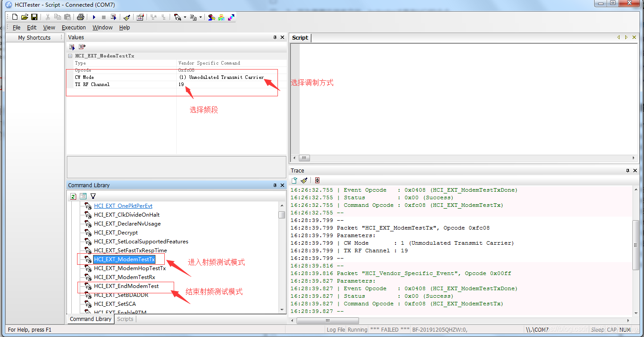Click the My Shortcuts panel header
644x337 pixels.
(34, 38)
